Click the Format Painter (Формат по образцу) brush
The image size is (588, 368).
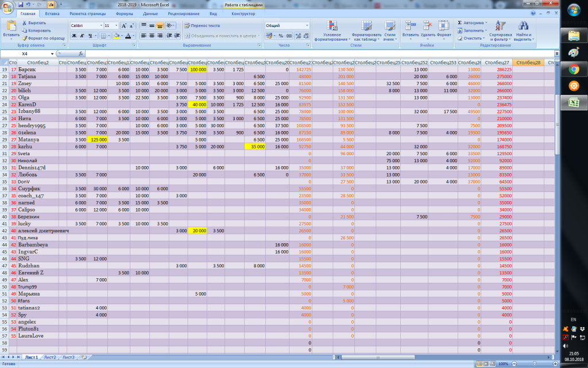tap(25, 38)
